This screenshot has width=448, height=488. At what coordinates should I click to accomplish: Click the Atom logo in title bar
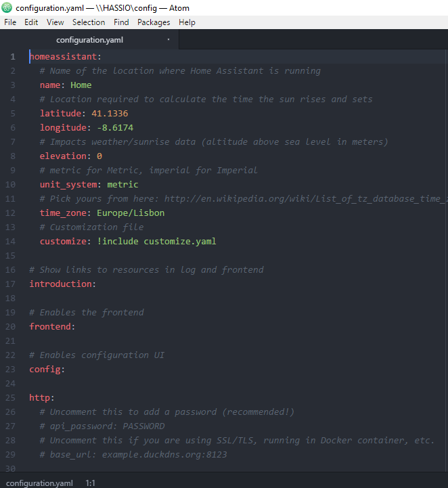click(x=7, y=8)
